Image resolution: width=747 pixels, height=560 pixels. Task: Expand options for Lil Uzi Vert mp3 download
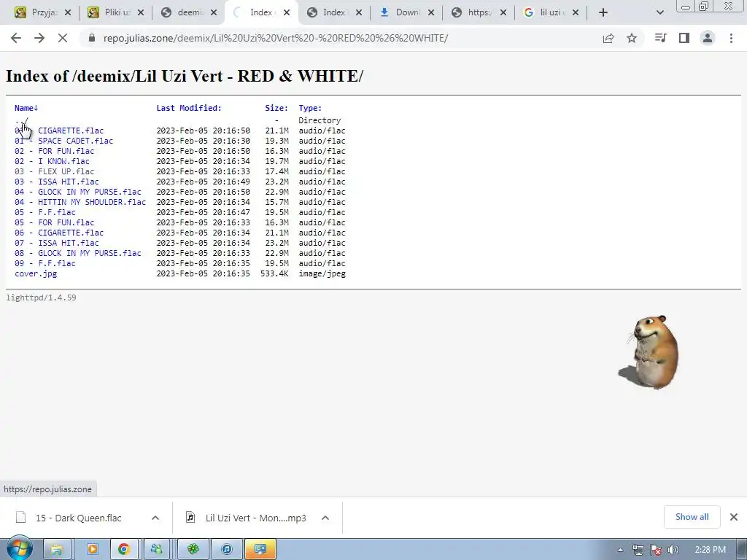tap(325, 518)
